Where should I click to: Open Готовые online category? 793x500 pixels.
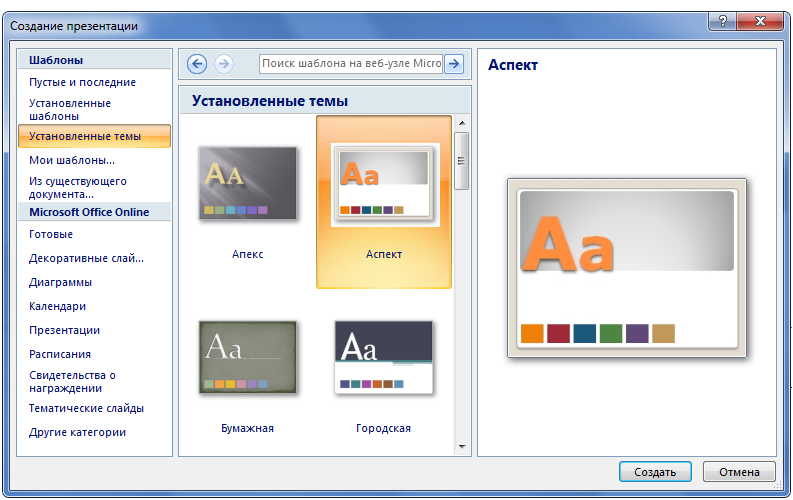coord(51,234)
